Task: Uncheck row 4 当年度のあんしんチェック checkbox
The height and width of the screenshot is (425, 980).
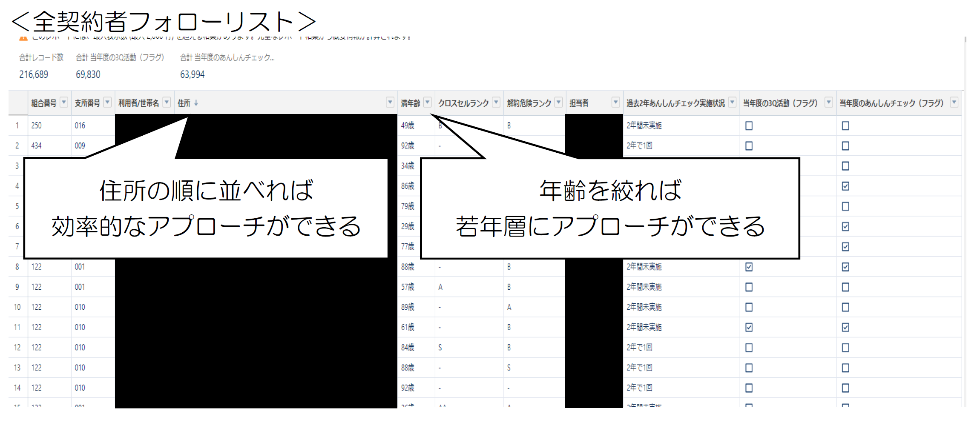Action: pyautogui.click(x=846, y=186)
